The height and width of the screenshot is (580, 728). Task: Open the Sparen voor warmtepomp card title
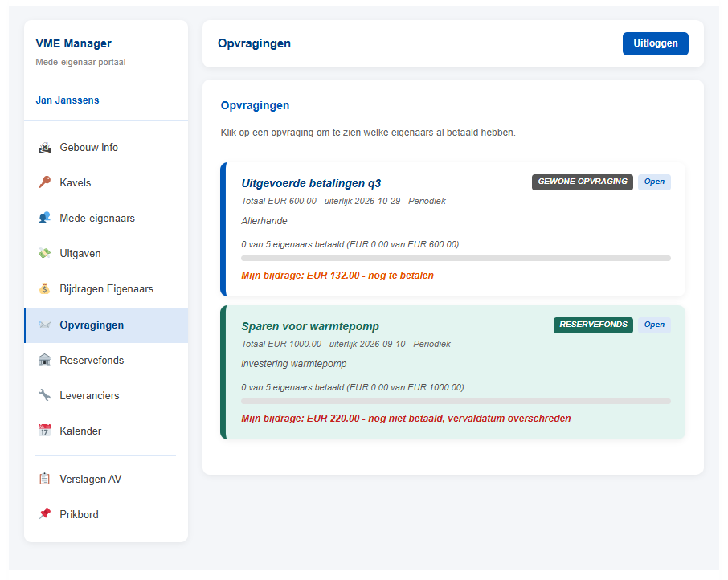coord(310,326)
